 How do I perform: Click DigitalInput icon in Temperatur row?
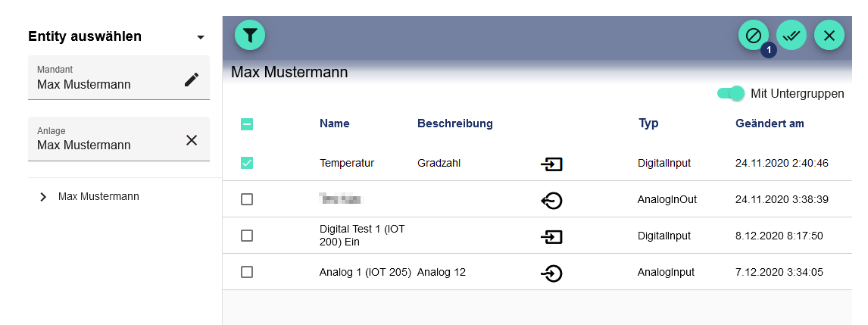click(551, 164)
